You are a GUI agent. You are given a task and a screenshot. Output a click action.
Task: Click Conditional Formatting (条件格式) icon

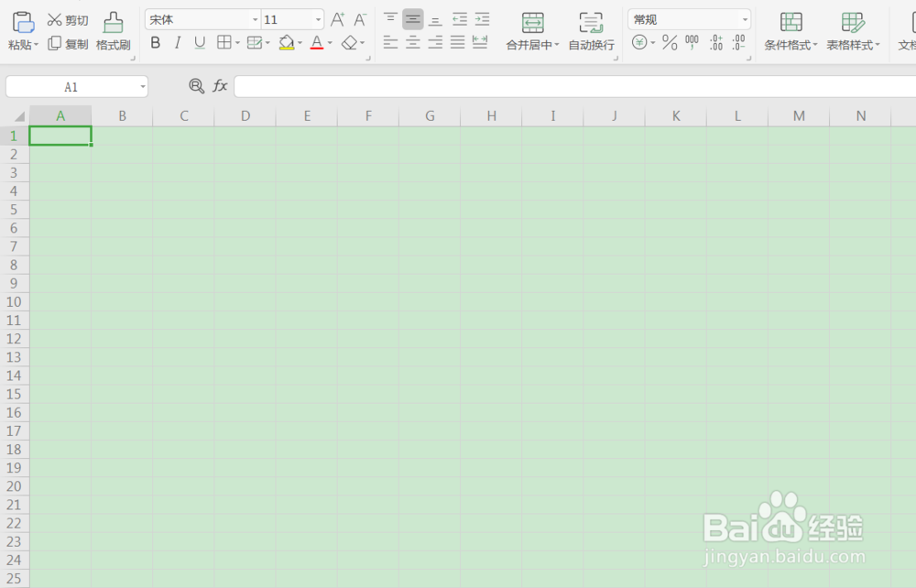click(x=791, y=22)
